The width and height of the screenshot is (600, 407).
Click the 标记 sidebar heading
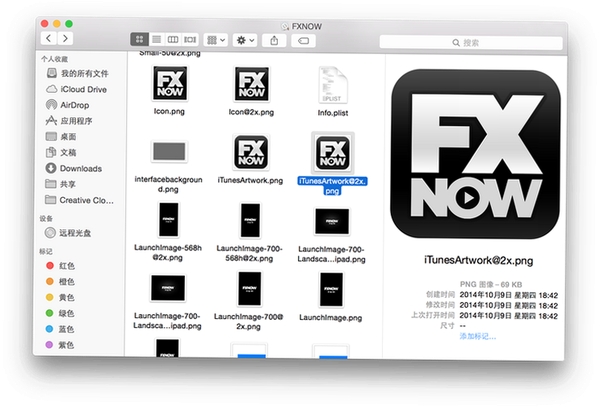point(46,251)
